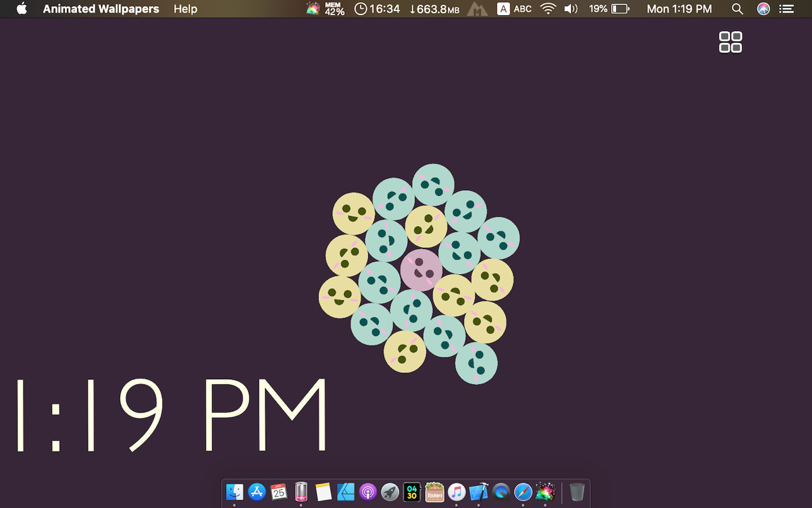812x508 pixels.
Task: Click the grid widget button at top right
Action: coord(731,42)
